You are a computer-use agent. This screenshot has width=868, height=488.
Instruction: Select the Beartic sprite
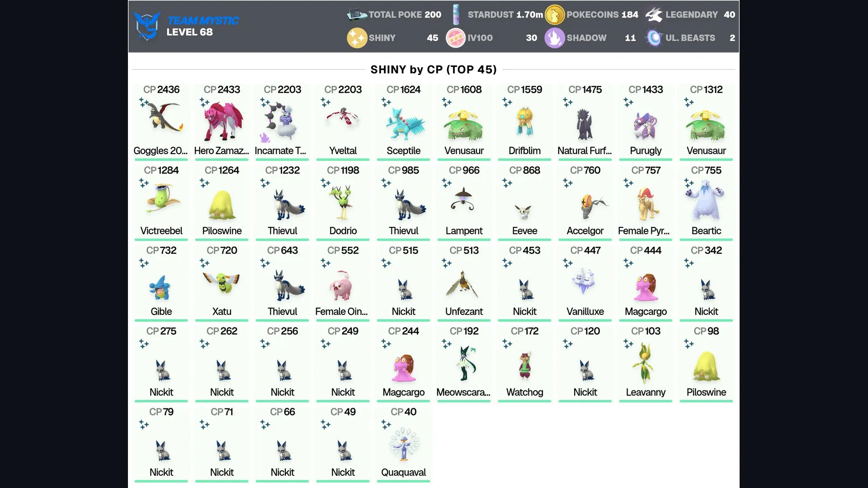pyautogui.click(x=705, y=200)
